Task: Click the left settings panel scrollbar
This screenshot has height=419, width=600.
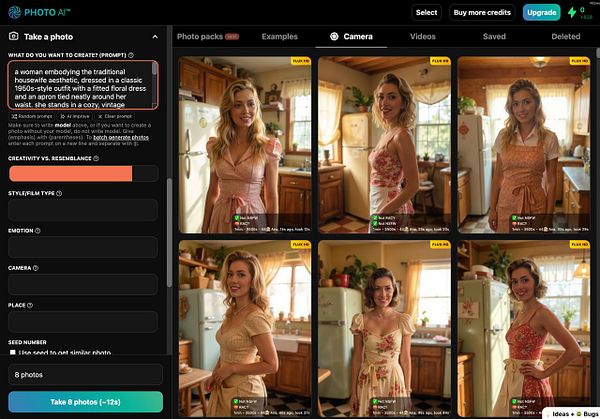Action: pyautogui.click(x=170, y=233)
